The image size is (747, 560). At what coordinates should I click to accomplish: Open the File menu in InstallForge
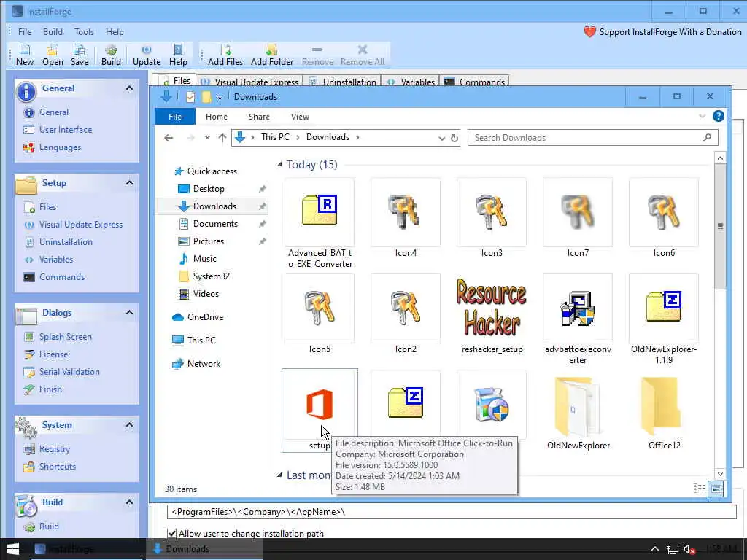25,32
